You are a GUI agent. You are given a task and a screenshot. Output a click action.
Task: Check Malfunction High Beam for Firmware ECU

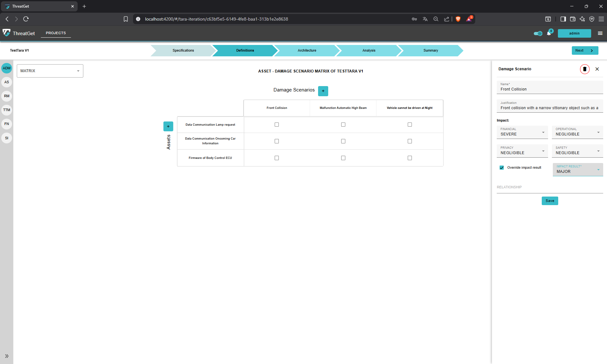tap(343, 158)
